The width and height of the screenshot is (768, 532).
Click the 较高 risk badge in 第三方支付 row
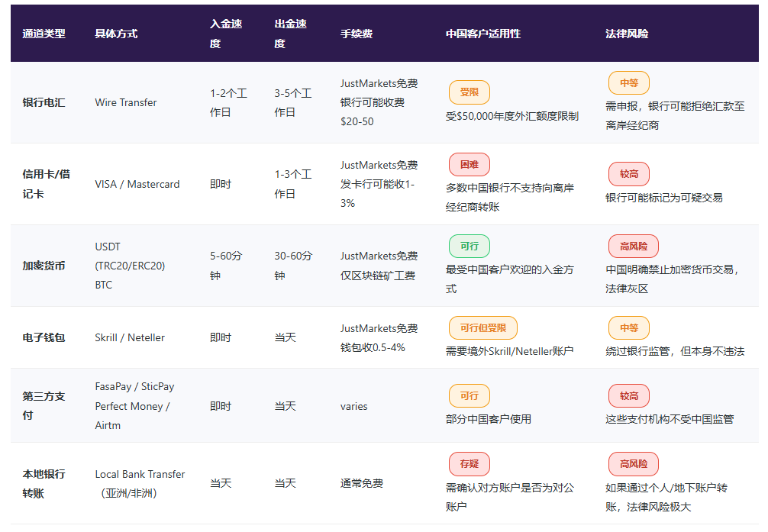point(629,396)
